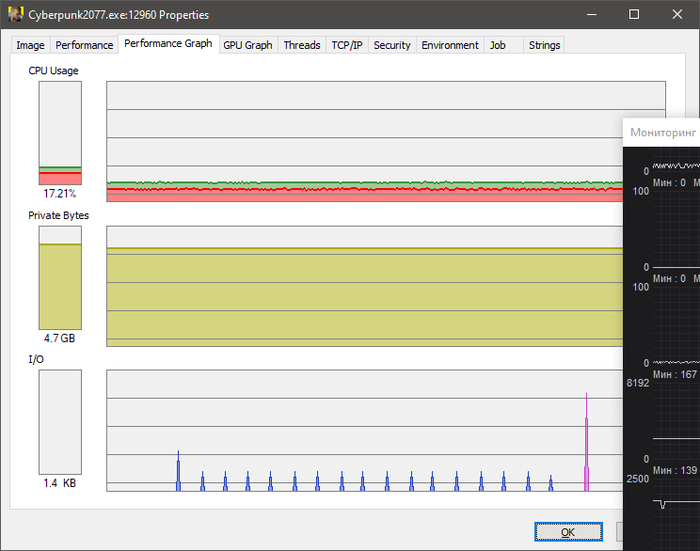The width and height of the screenshot is (700, 551).
Task: Maximize the Properties window
Action: click(x=634, y=15)
